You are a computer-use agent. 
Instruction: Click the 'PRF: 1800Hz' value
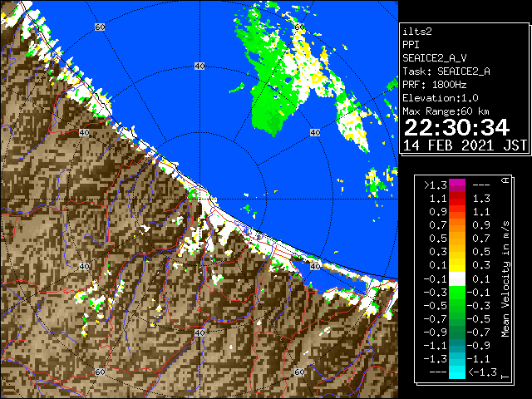tap(434, 85)
